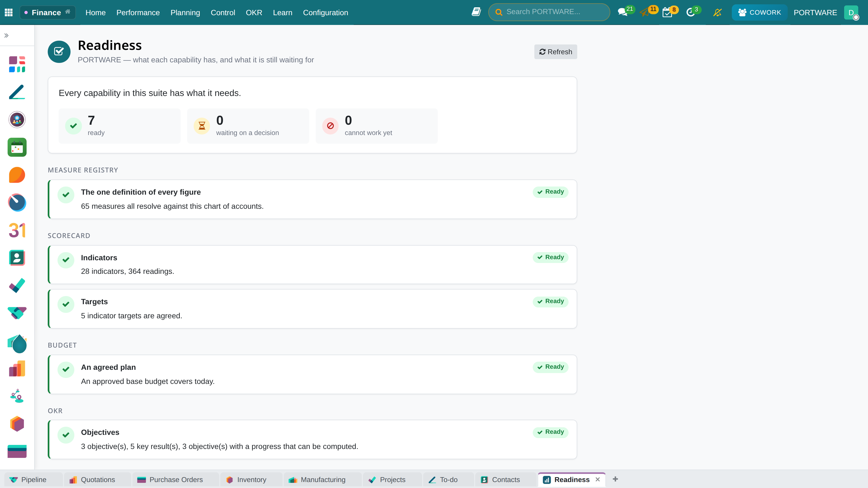Open the green Calendar app icon in the sidebar
This screenshot has height=488, width=868.
point(17,147)
